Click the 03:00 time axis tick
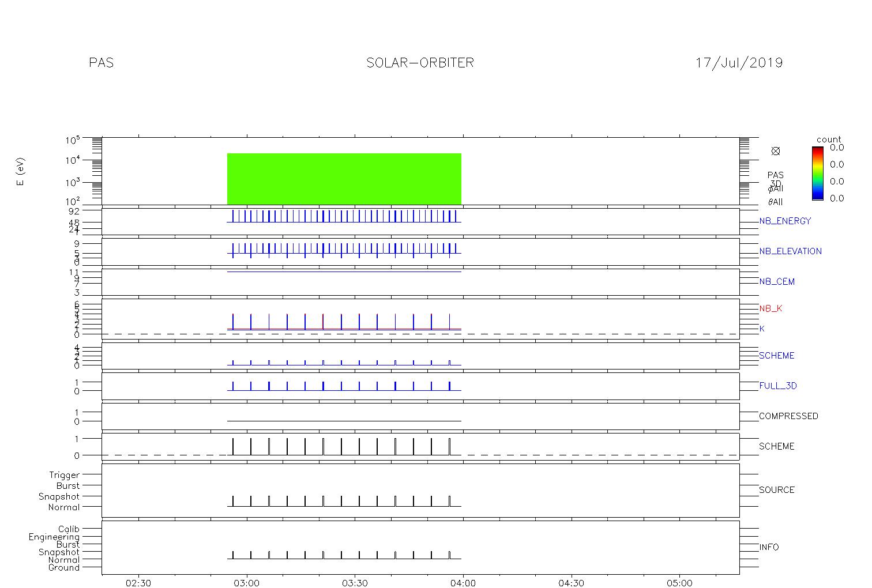The width and height of the screenshot is (872, 588). click(x=247, y=583)
